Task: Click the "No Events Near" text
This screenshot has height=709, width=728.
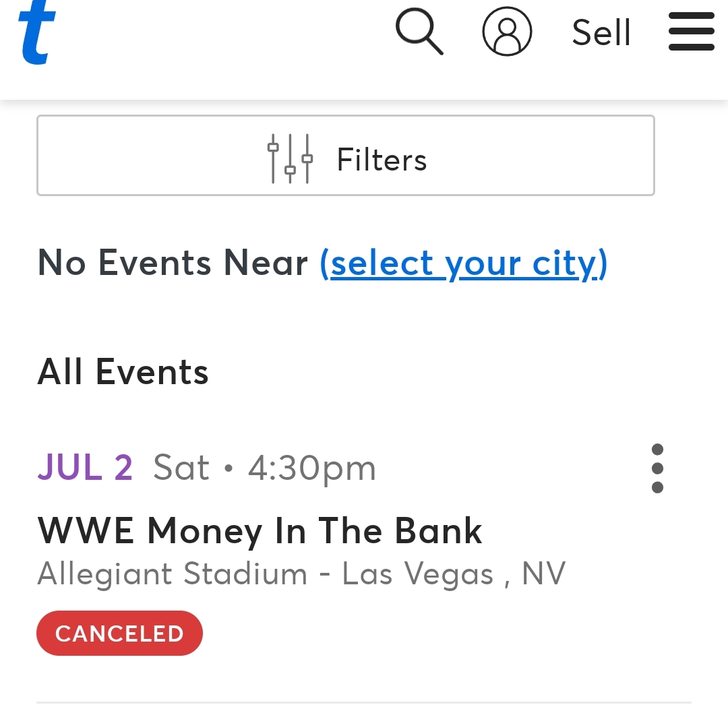Action: pyautogui.click(x=173, y=262)
